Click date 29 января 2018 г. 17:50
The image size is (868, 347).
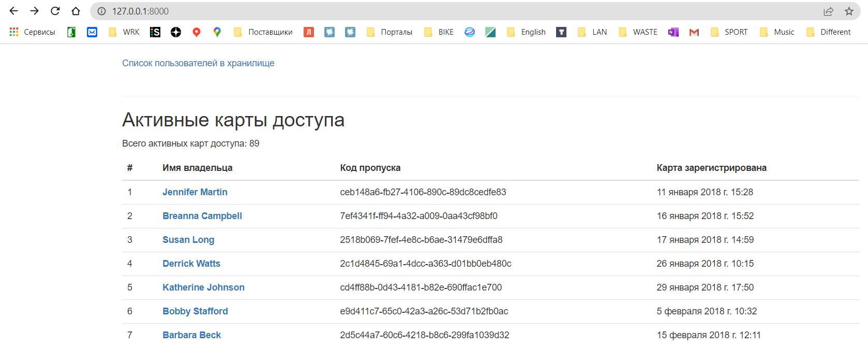[x=706, y=287]
